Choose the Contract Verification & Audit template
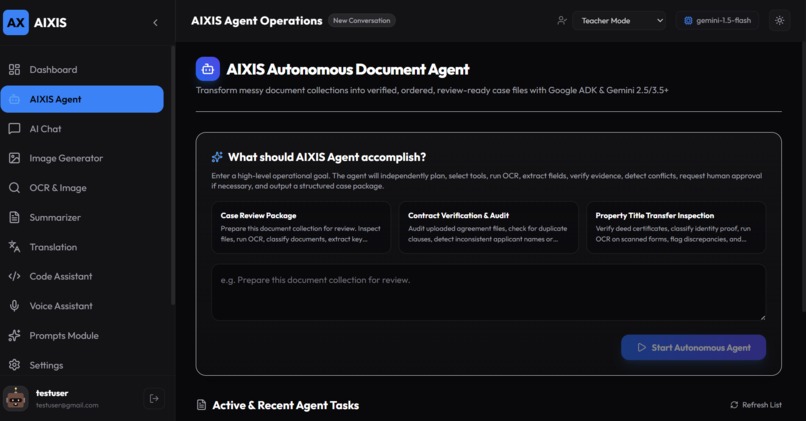This screenshot has height=421, width=806. pos(488,227)
